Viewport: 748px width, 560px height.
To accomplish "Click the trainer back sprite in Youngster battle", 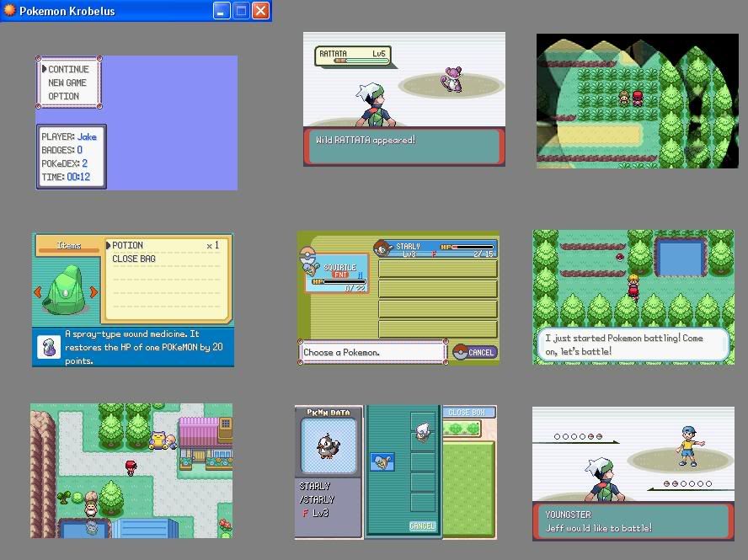I will tap(605, 480).
